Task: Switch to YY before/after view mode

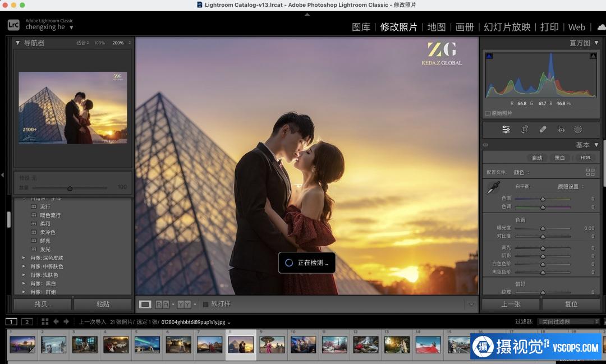Action: [x=184, y=305]
